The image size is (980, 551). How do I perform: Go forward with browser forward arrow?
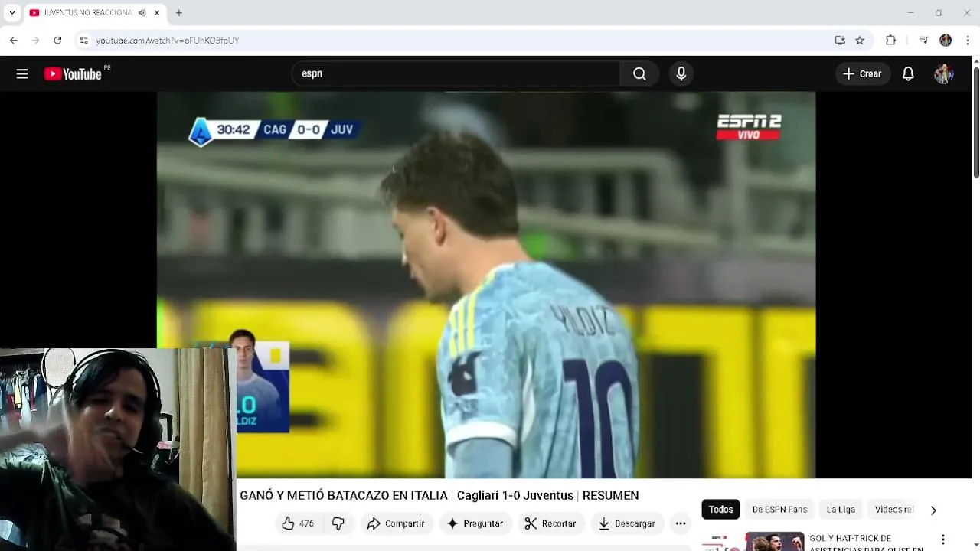[35, 40]
